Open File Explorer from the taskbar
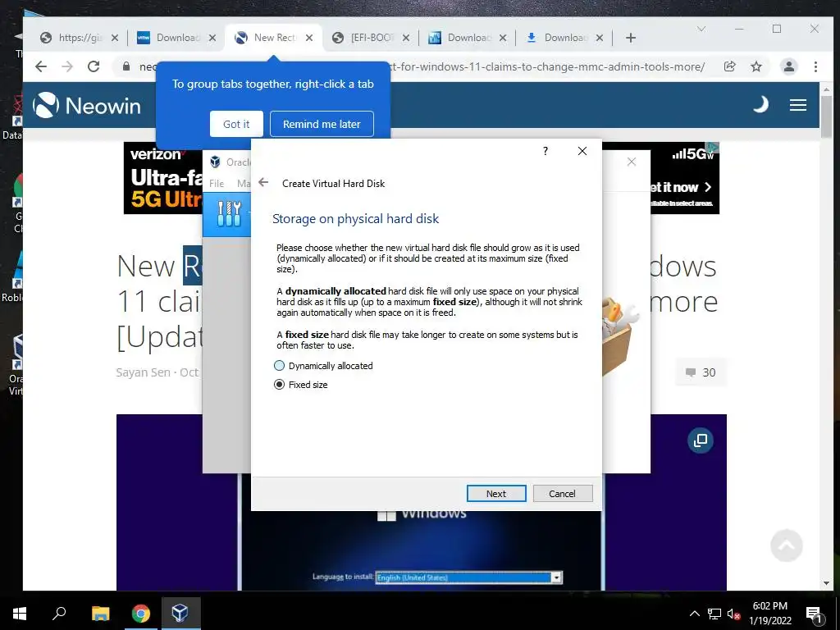The height and width of the screenshot is (630, 840). pos(100,614)
